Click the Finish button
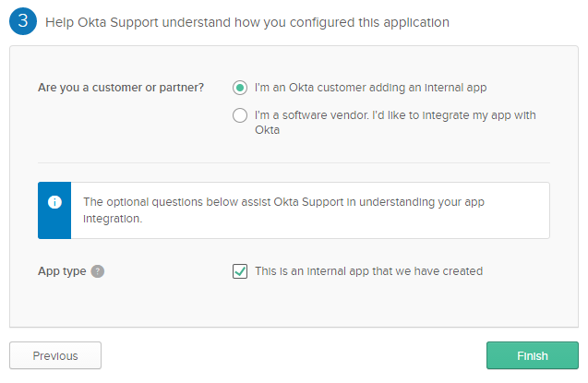The height and width of the screenshot is (383, 588). click(x=532, y=355)
